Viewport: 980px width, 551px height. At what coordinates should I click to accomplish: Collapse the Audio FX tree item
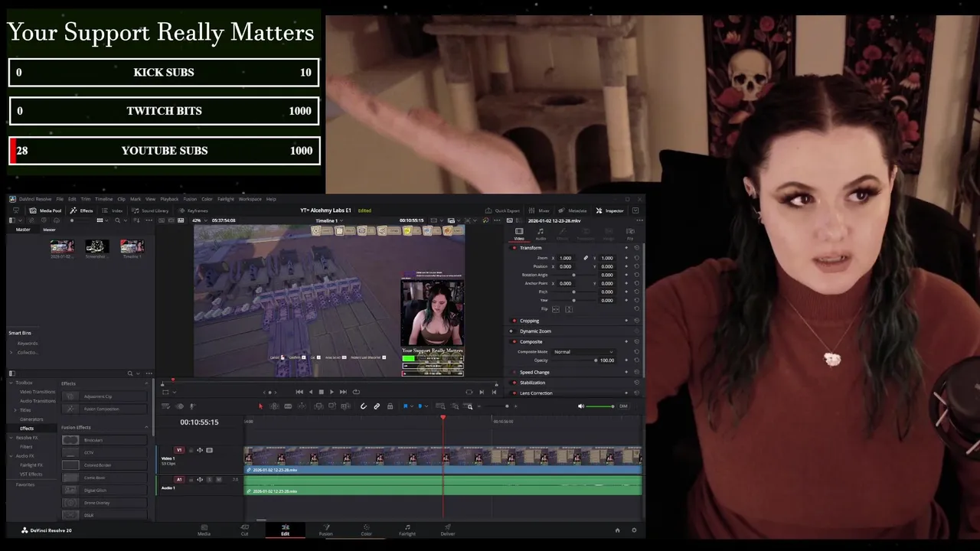tap(11, 456)
